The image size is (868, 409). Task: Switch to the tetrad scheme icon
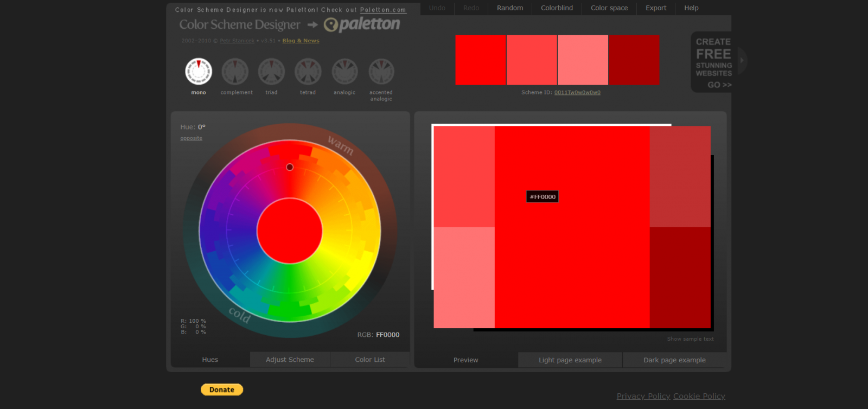click(308, 72)
